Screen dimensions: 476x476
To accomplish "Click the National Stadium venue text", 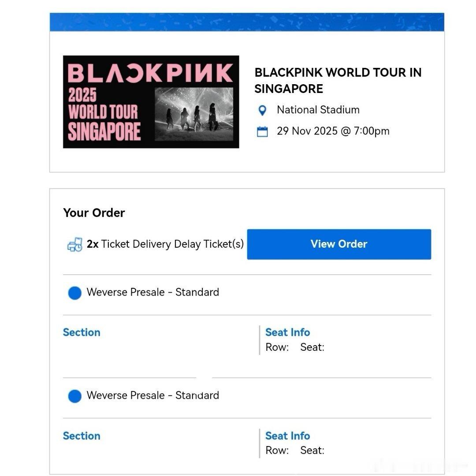I will (x=318, y=110).
